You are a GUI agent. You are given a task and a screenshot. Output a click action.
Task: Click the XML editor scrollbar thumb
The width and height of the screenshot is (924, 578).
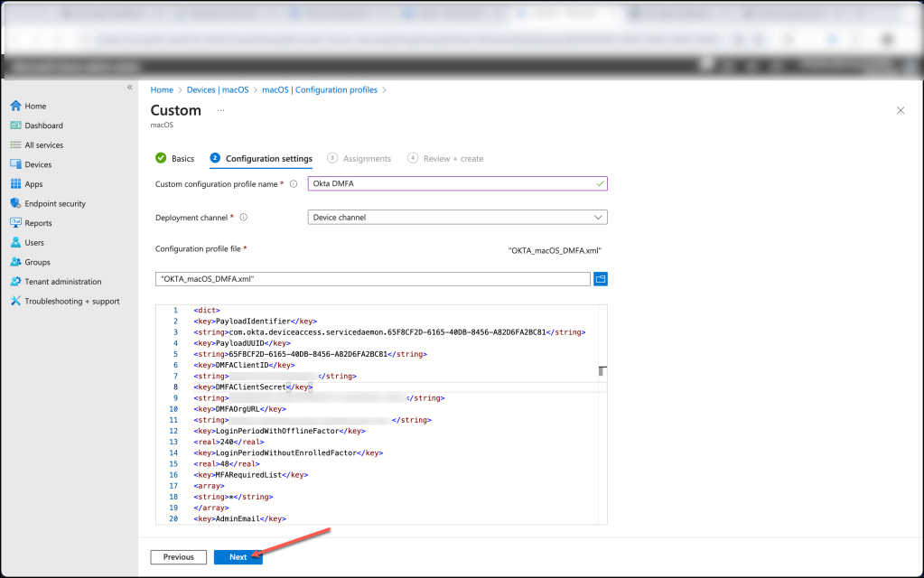tap(602, 370)
